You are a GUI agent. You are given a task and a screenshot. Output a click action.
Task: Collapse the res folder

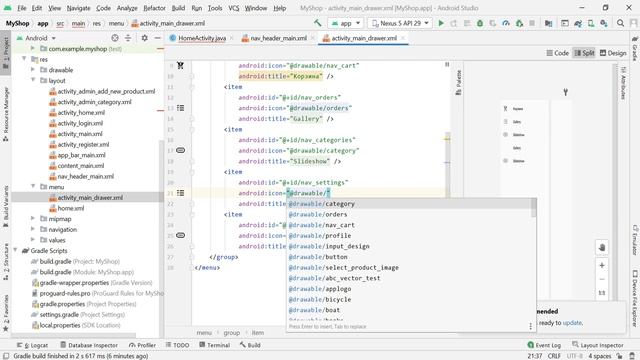coord(24,59)
